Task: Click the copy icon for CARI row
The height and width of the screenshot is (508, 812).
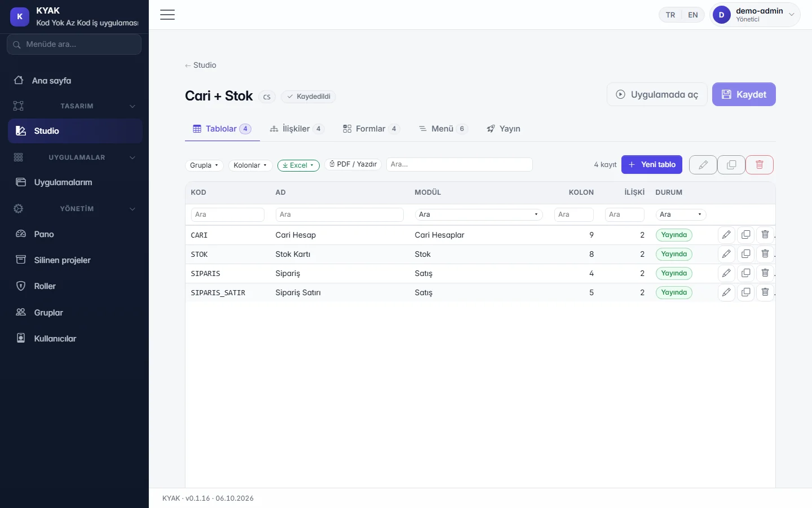Action: (x=745, y=235)
